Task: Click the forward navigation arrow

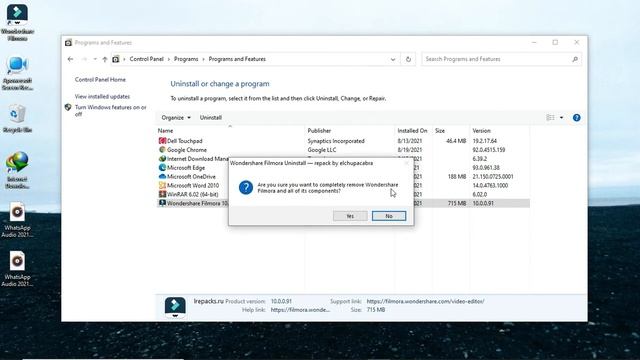Action: tap(84, 59)
